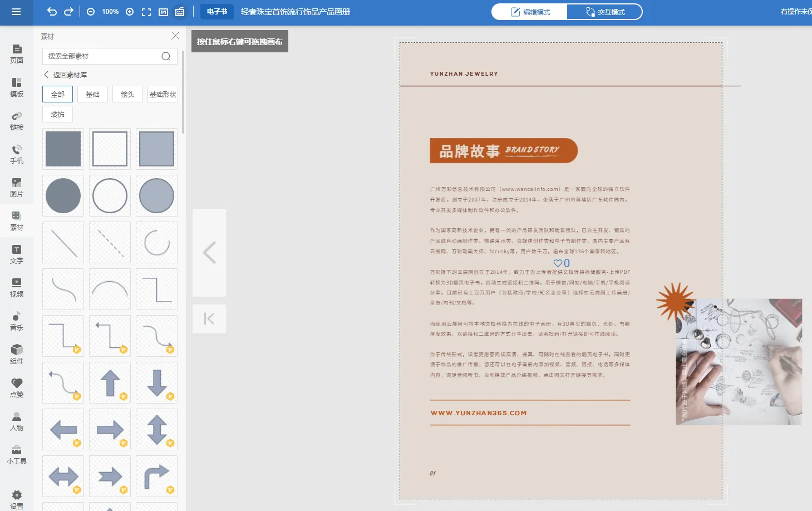Screen dimensions: 812x511
Task: Open the 点赞 like tool
Action: [x=17, y=388]
